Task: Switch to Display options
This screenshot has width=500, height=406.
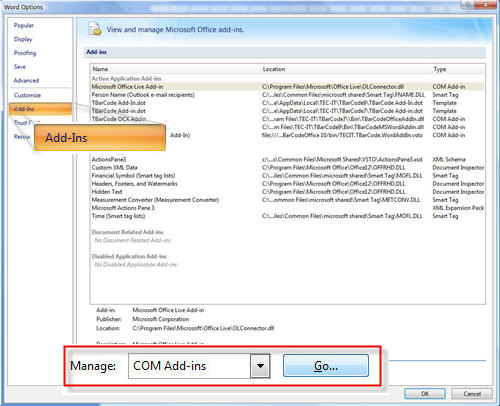Action: (23, 39)
